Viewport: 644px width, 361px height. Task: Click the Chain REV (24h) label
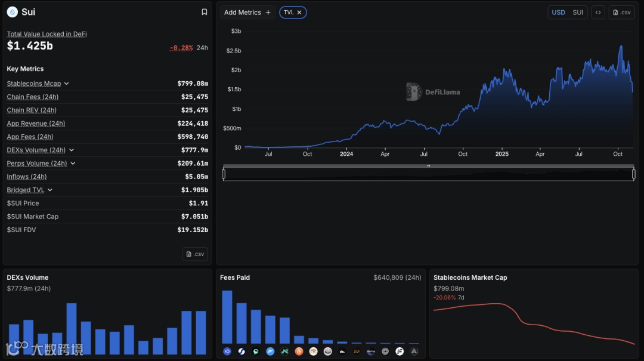31,110
